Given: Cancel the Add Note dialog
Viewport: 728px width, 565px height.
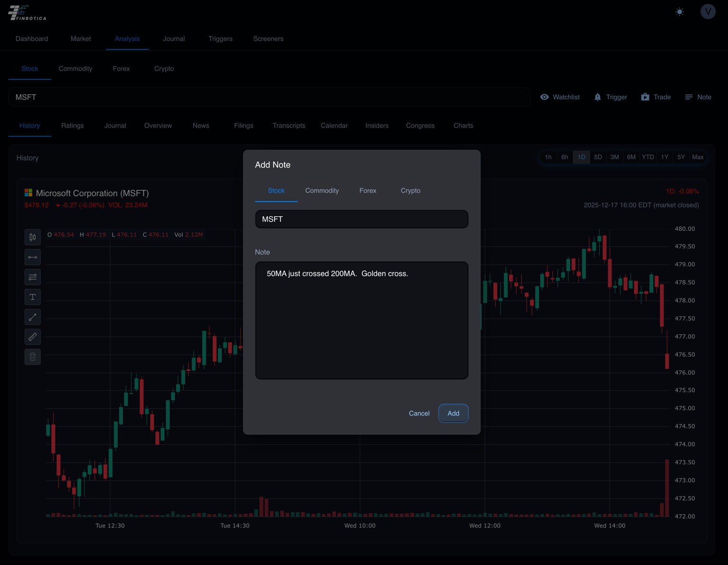Looking at the screenshot, I should click(x=419, y=414).
